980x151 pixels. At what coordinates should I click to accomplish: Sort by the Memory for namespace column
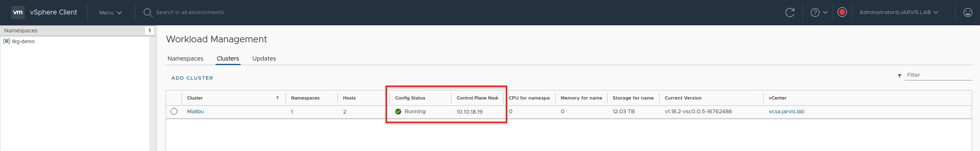click(x=581, y=98)
